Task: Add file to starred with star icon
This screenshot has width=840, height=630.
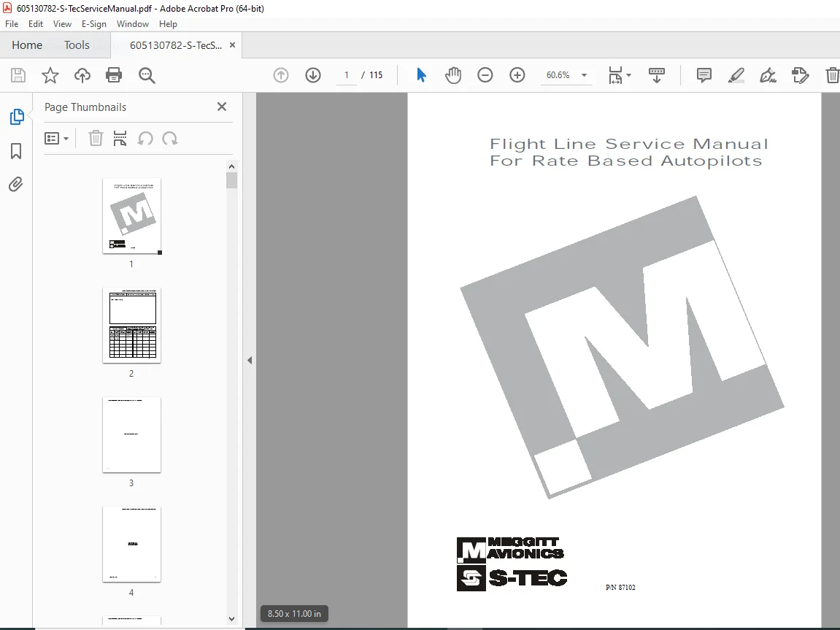Action: pos(50,75)
